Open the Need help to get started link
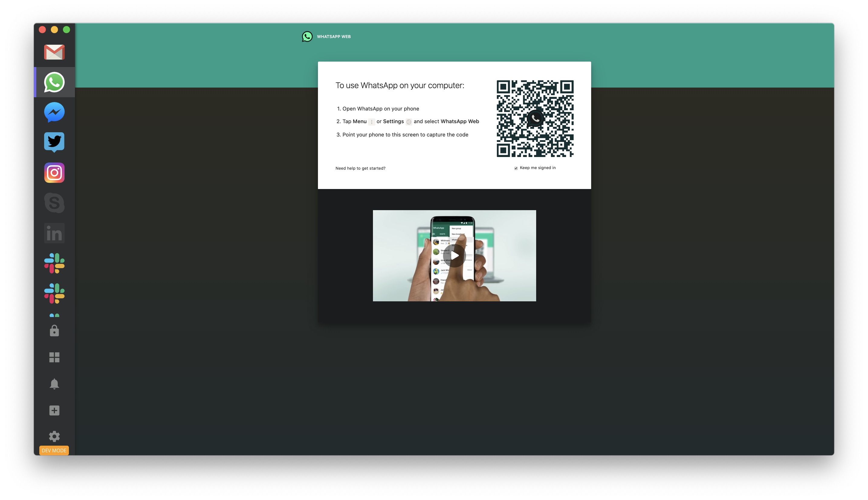Image resolution: width=868 pixels, height=500 pixels. (361, 168)
